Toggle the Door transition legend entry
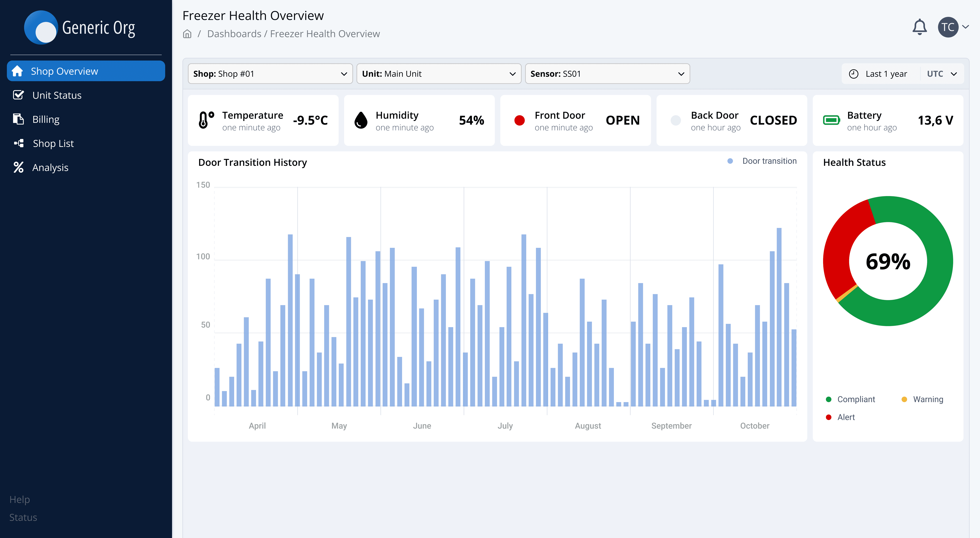Image resolution: width=980 pixels, height=538 pixels. pos(762,161)
